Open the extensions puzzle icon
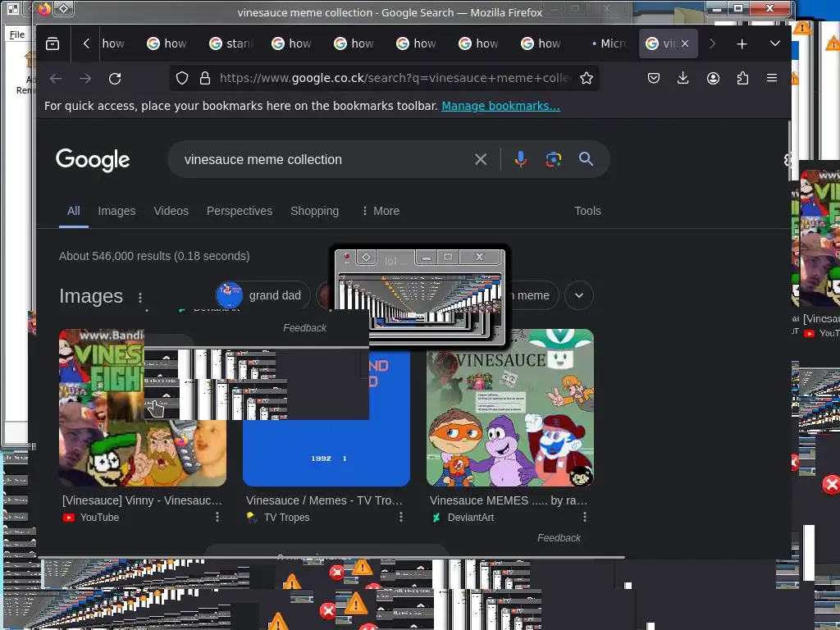The width and height of the screenshot is (840, 630). [x=742, y=78]
